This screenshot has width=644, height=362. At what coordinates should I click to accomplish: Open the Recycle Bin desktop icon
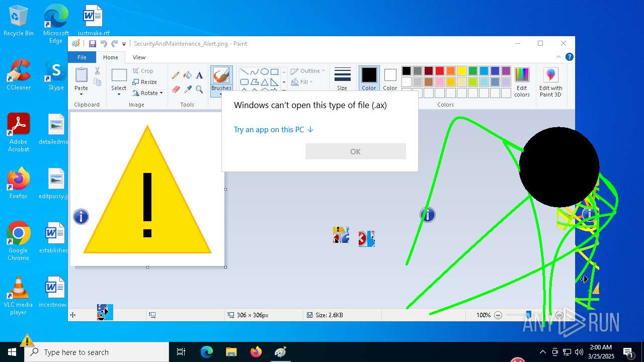tap(19, 21)
